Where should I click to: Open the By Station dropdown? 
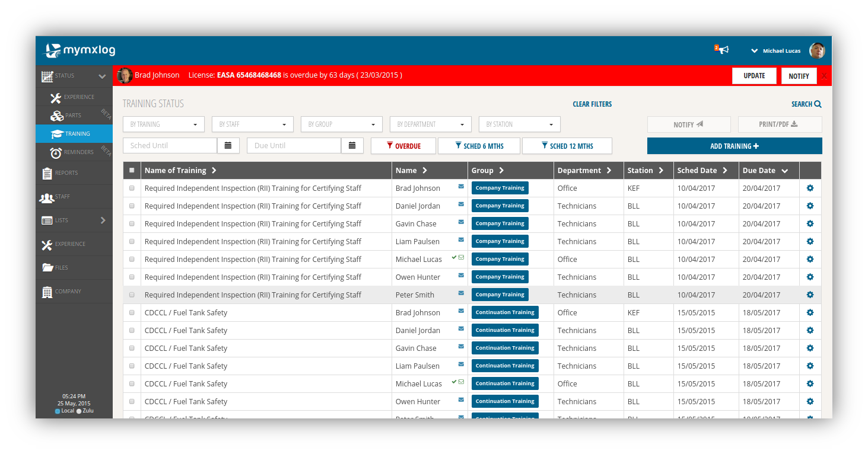point(519,124)
